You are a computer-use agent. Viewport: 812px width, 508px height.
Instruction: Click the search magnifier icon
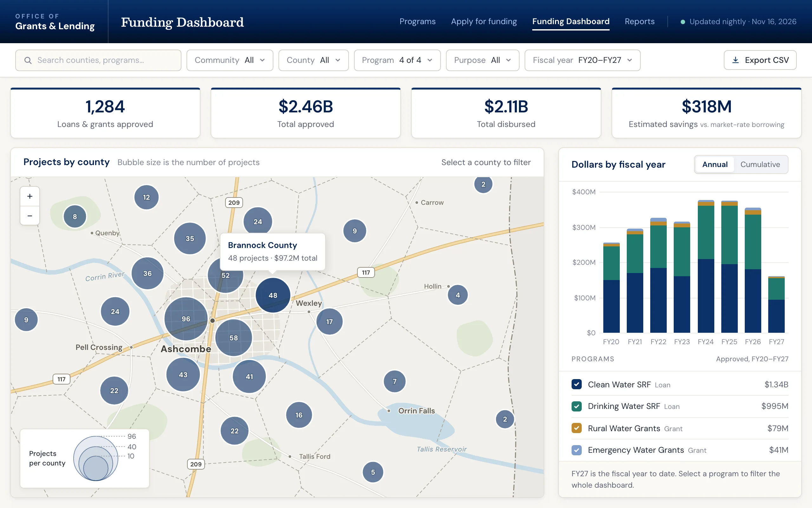[x=28, y=60]
